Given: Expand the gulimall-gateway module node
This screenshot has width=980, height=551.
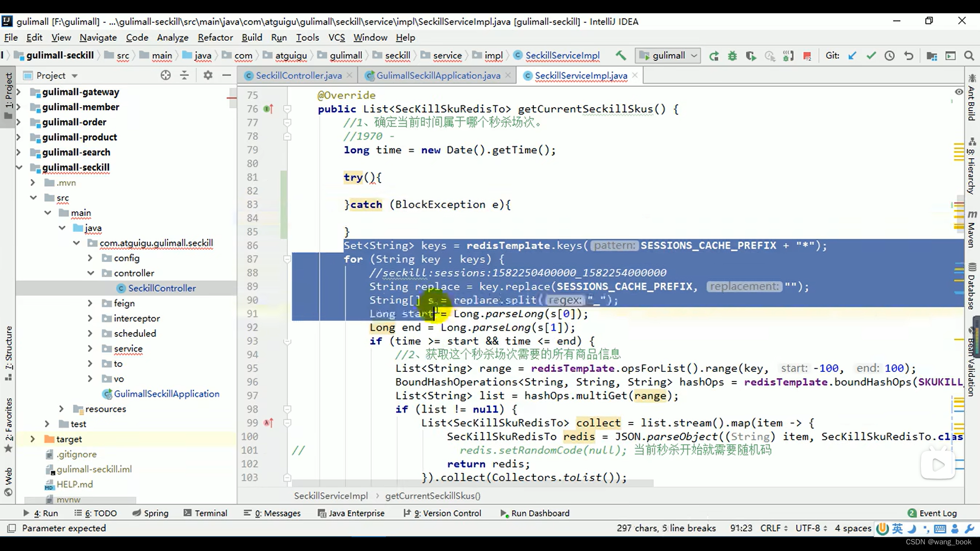Looking at the screenshot, I should point(19,92).
